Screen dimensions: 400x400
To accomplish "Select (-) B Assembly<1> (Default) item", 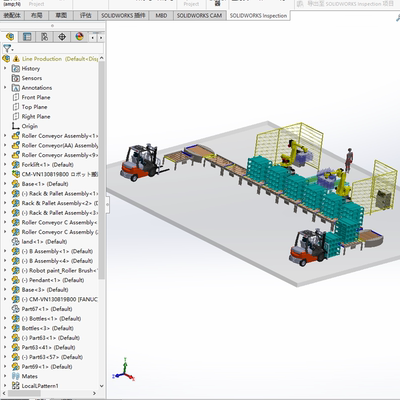I will coord(57,251).
